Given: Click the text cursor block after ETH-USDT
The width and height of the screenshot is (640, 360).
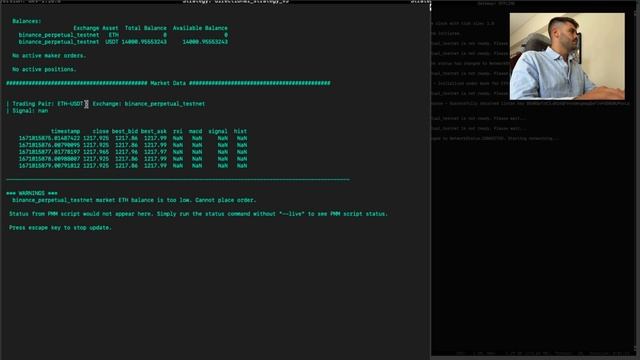Looking at the screenshot, I should tap(86, 104).
